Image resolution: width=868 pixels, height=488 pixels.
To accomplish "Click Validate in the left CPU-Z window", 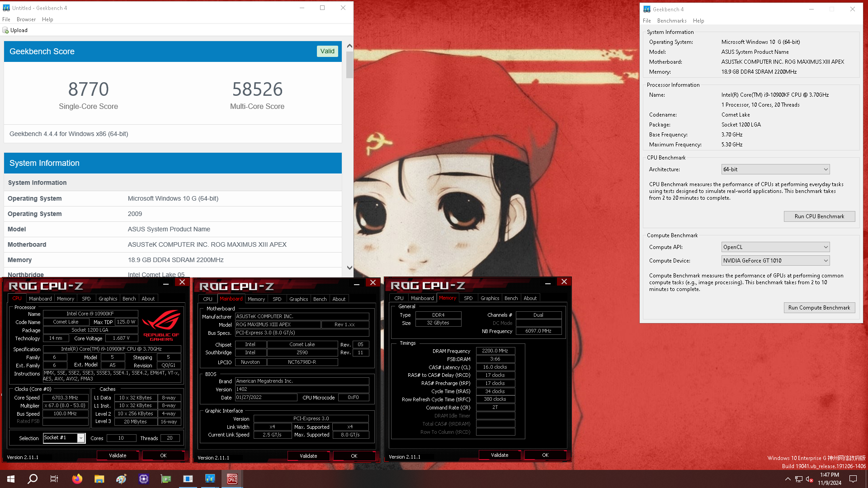I will (x=118, y=455).
